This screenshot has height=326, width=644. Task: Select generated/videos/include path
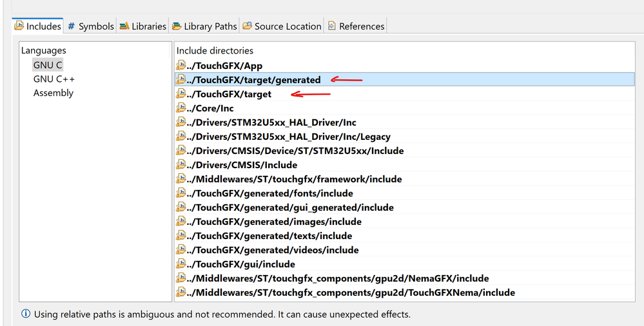click(x=405, y=250)
